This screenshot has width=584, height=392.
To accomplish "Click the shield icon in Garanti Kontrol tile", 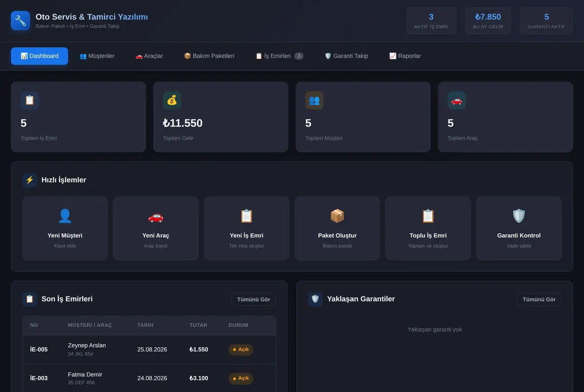I will [519, 216].
